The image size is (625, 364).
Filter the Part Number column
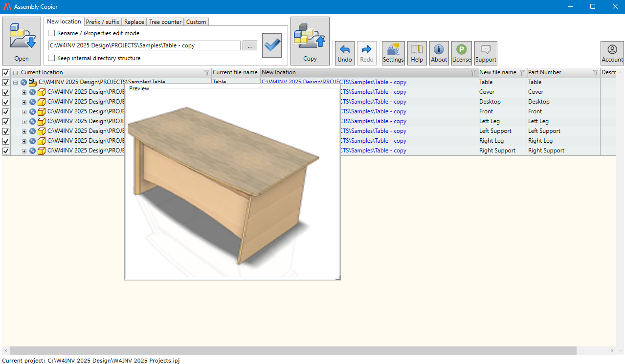595,73
